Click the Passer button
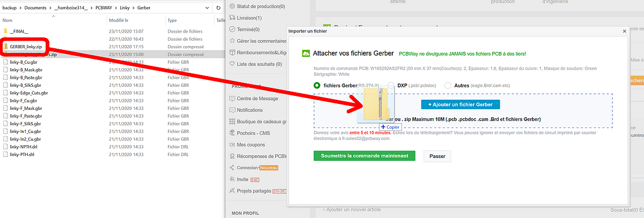The image size is (644, 218). pyautogui.click(x=437, y=156)
